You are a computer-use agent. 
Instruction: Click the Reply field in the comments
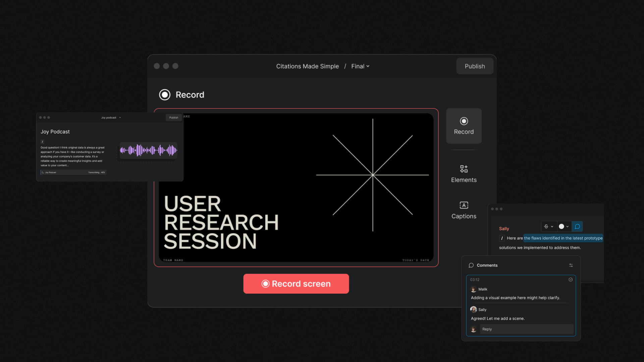coord(527,329)
